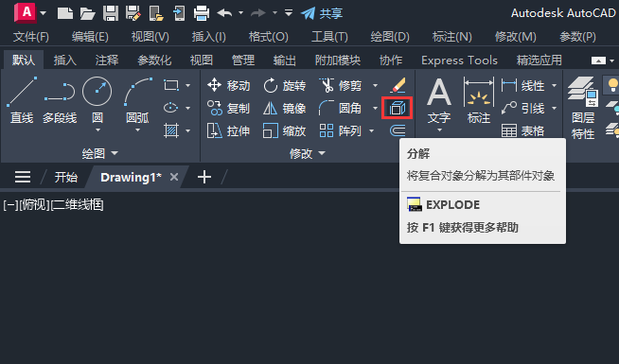
Task: Open the Edit 编辑(E) menu
Action: click(x=90, y=37)
